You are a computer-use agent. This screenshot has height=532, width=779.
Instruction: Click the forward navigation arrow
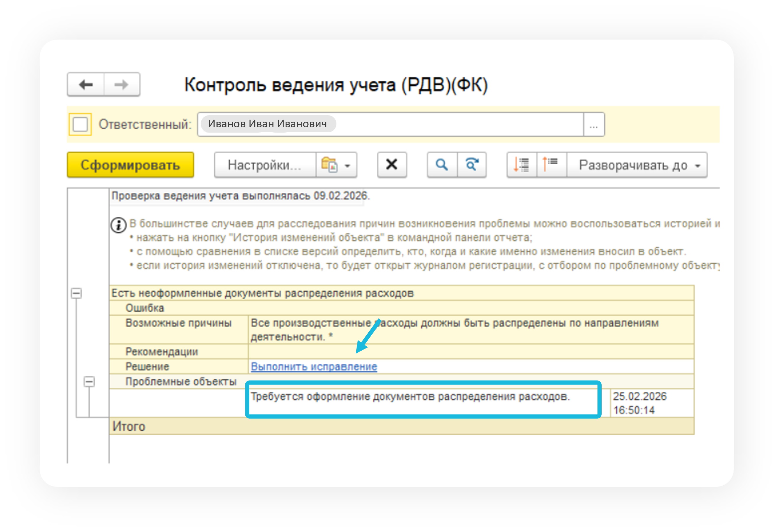click(121, 84)
